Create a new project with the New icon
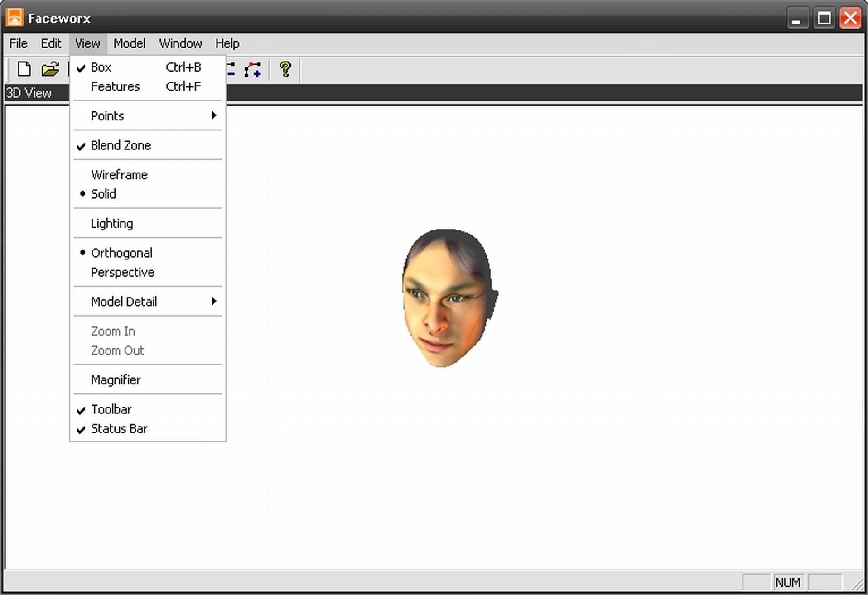Screen dimensions: 868x595 pos(24,69)
